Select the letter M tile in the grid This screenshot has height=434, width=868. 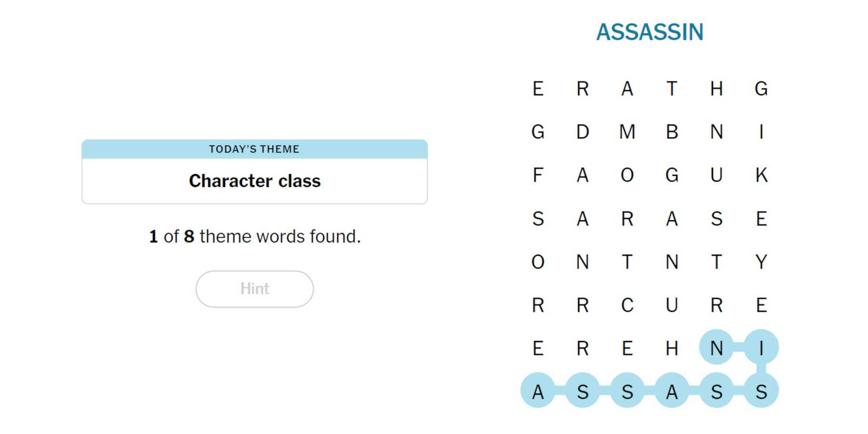[x=627, y=133]
